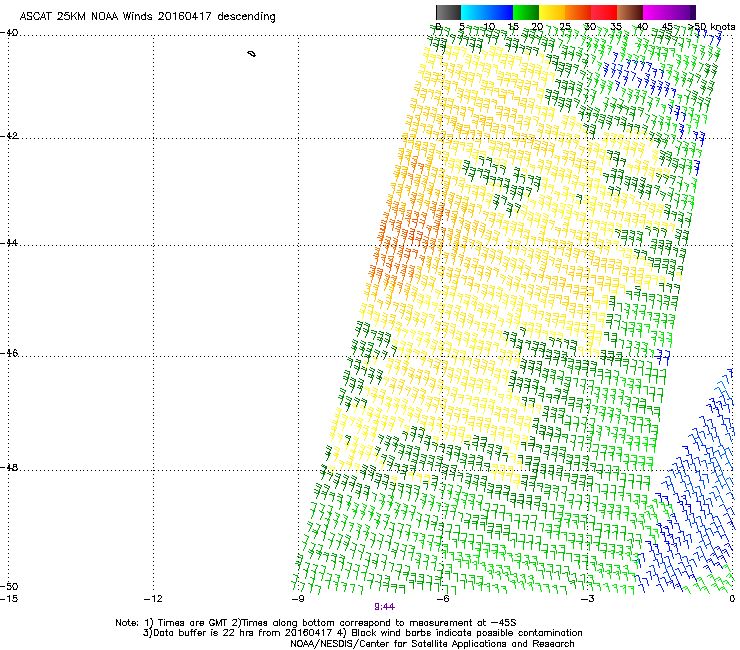The height and width of the screenshot is (650, 740).
Task: Click the '-12' longitude axis label
Action: (x=153, y=599)
